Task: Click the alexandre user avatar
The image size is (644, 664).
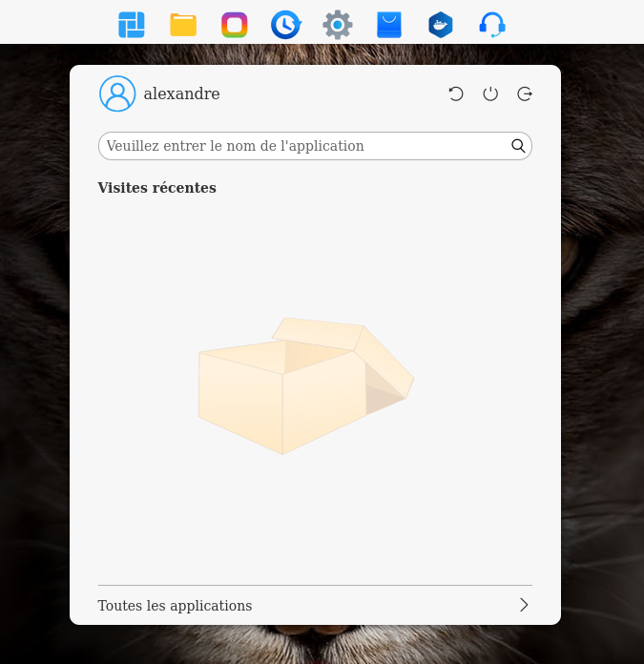Action: point(117,93)
